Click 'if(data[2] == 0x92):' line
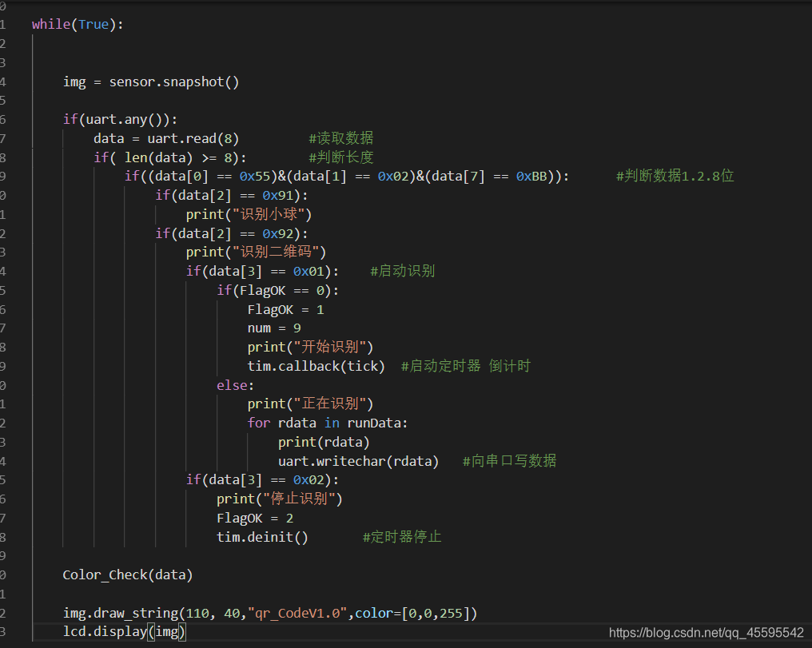The image size is (812, 648). point(232,233)
